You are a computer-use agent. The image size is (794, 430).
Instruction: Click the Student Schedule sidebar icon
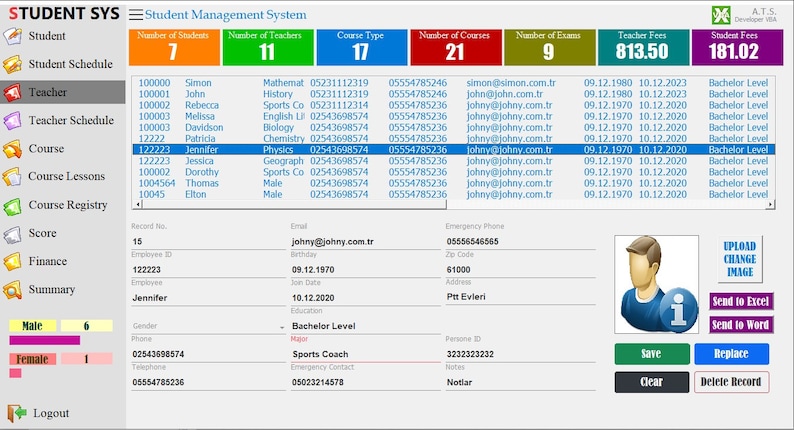(12, 64)
